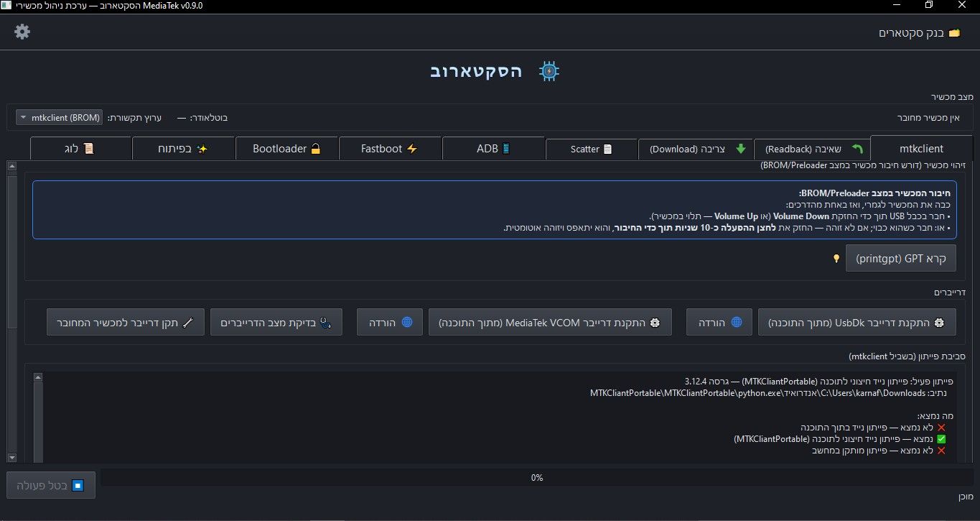Click the מוכן status bar text

click(966, 497)
